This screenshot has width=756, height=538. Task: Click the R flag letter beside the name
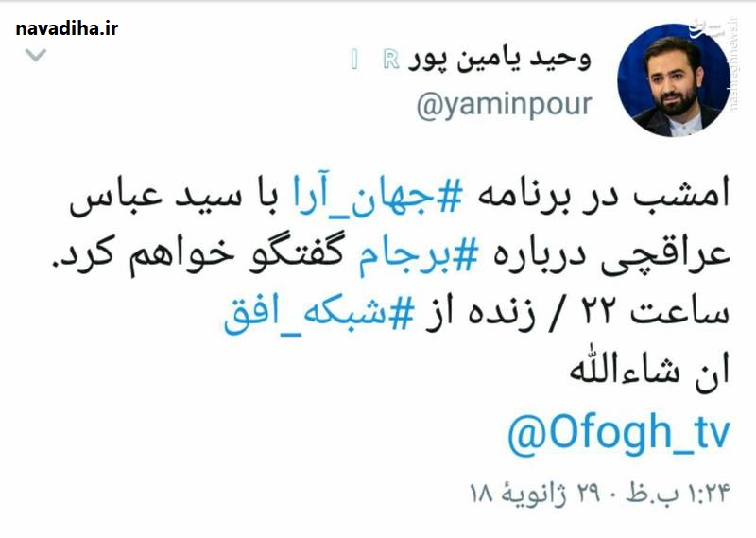click(391, 60)
